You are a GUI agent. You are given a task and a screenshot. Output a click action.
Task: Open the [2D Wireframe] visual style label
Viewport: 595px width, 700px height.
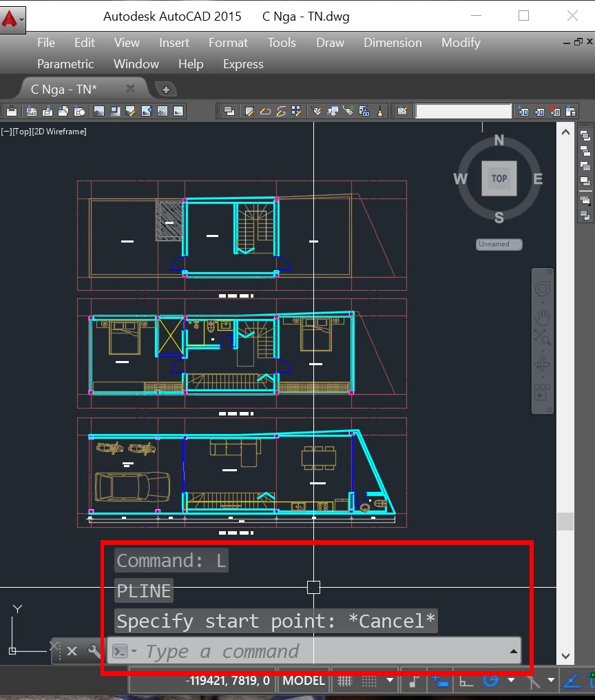tap(59, 132)
